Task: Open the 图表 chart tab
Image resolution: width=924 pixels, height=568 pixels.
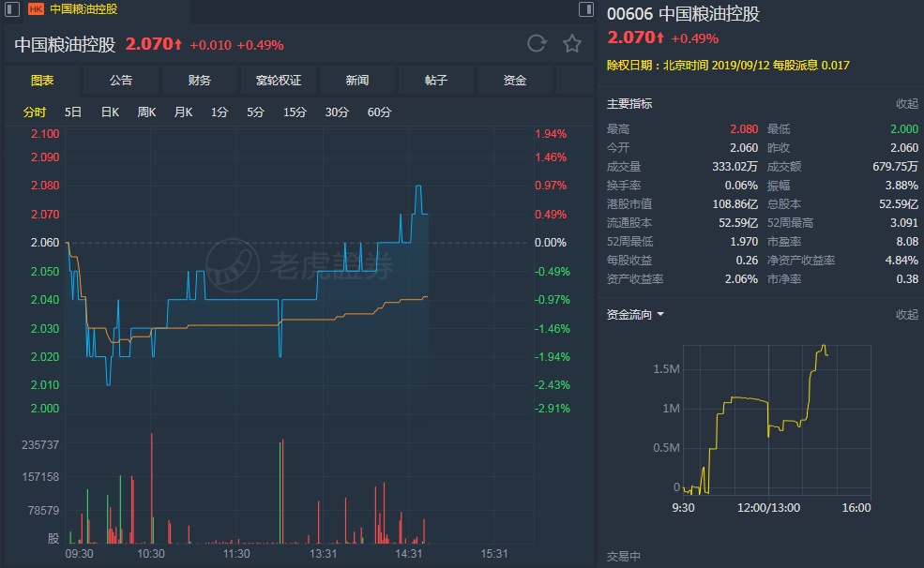Action: pyautogui.click(x=42, y=80)
